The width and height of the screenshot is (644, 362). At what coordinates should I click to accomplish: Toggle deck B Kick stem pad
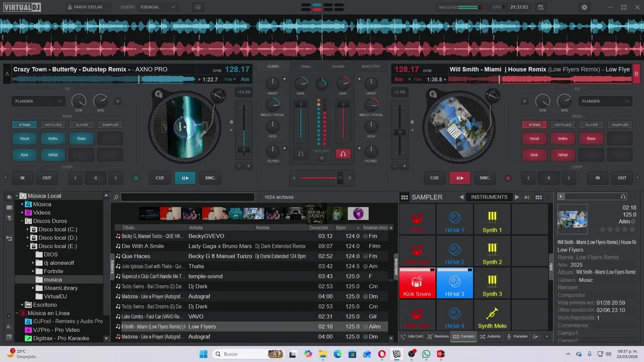(x=534, y=155)
